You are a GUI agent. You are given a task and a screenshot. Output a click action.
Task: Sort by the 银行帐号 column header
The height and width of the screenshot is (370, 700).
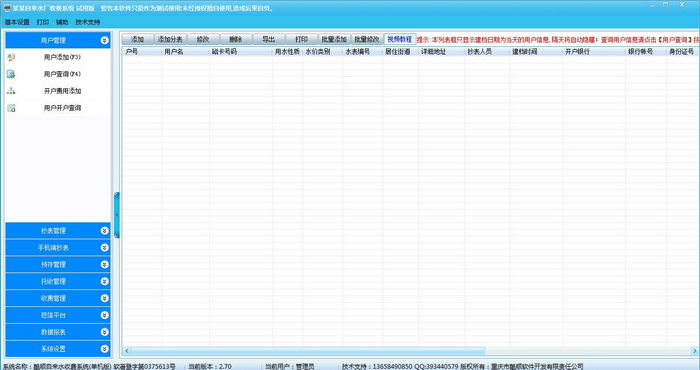coord(646,52)
